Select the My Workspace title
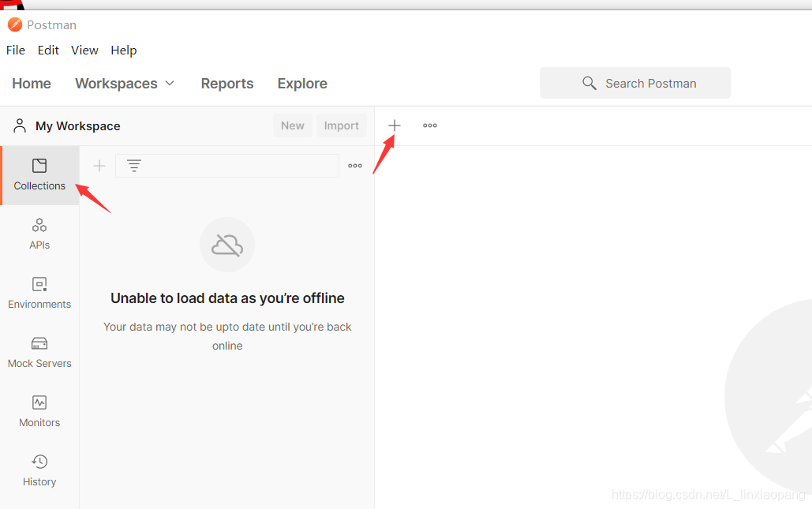The height and width of the screenshot is (509, 812). tap(77, 125)
